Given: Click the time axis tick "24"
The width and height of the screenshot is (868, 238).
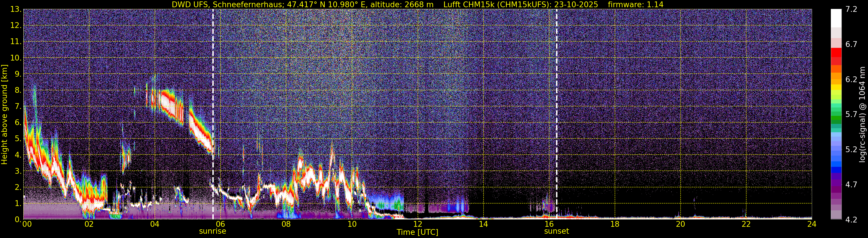Looking at the screenshot, I should click(x=812, y=224).
